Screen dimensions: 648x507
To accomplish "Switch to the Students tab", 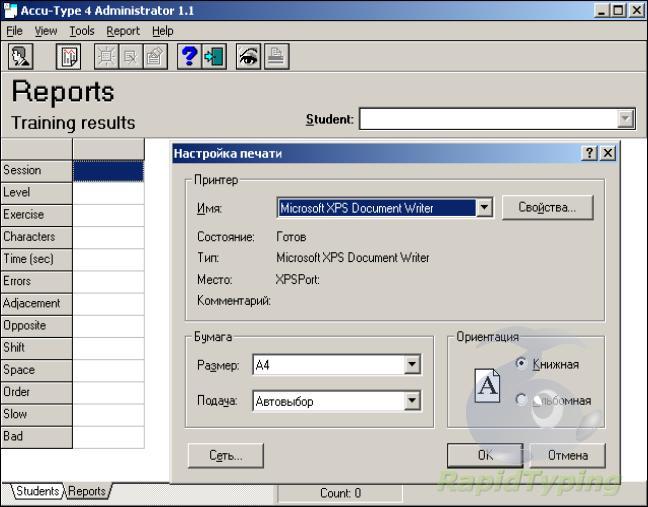I will pos(38,491).
